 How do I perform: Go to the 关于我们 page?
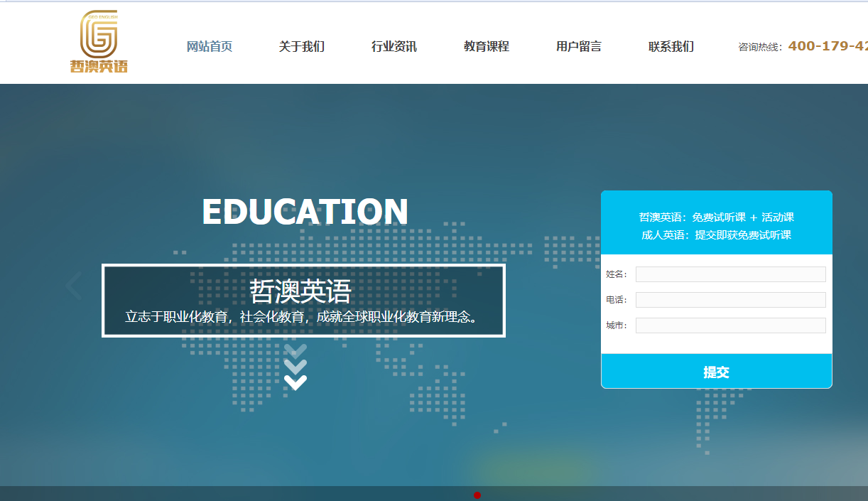pyautogui.click(x=301, y=47)
